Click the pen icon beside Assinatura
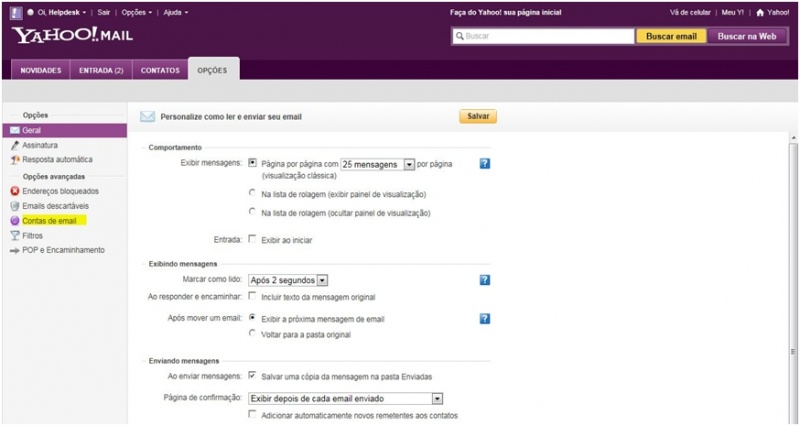The width and height of the screenshot is (800, 426). (15, 145)
